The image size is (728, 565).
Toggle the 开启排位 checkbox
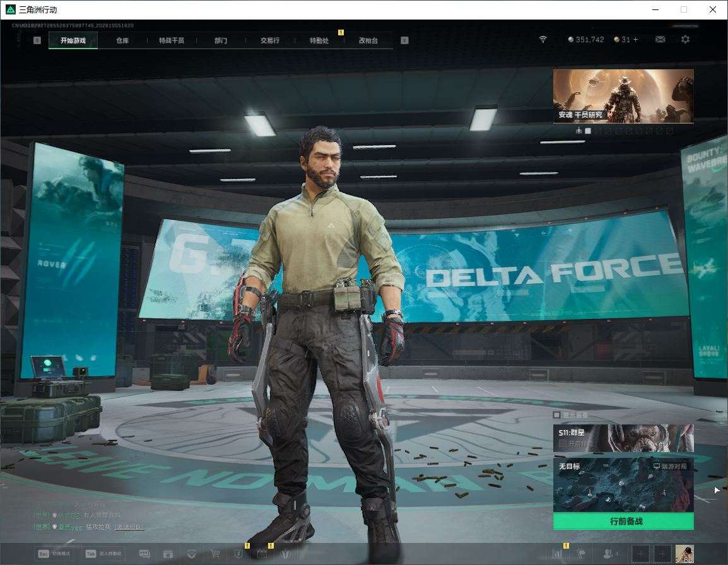click(563, 444)
